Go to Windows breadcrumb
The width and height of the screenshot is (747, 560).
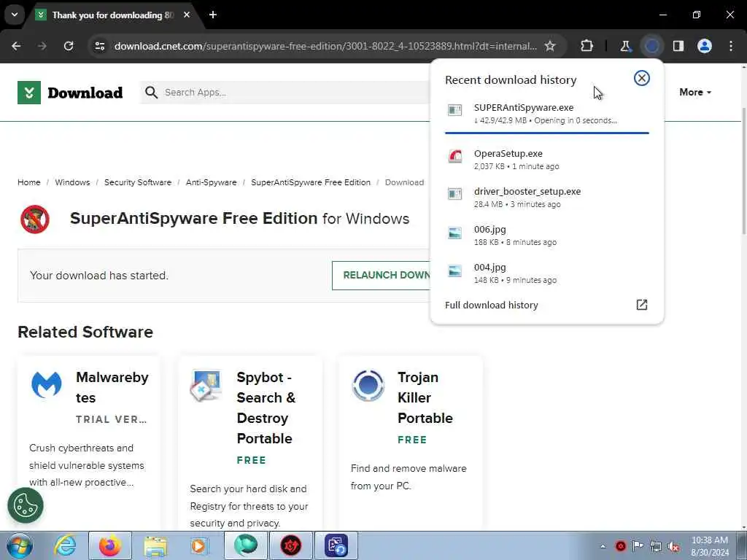pos(72,182)
